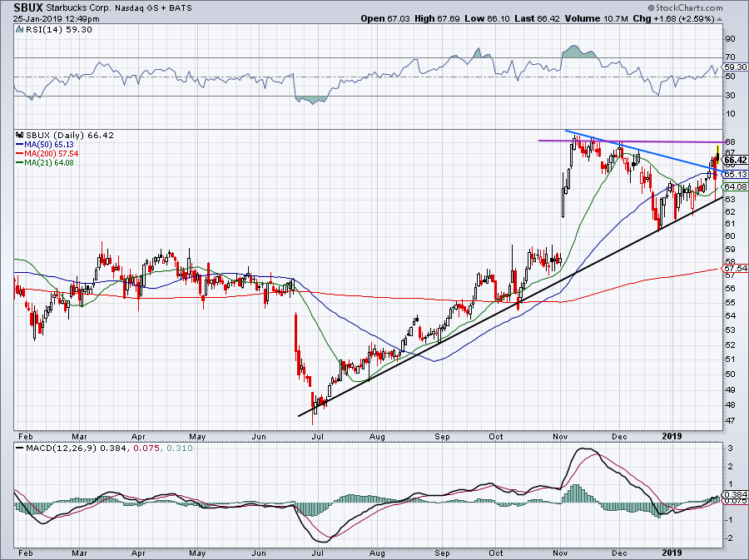Click the 70 label on the RSI axis
The width and height of the screenshot is (749, 560).
point(730,57)
